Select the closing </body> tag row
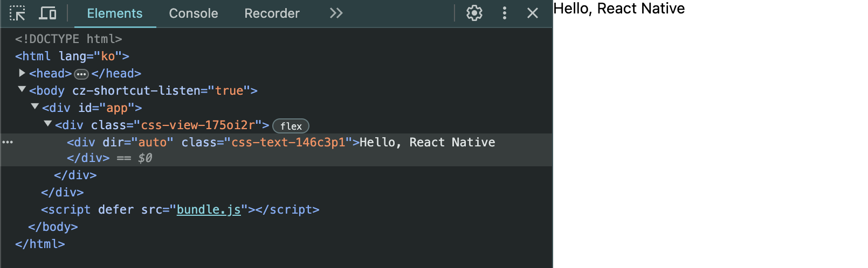Viewport: 868px width, 268px height. (x=53, y=227)
